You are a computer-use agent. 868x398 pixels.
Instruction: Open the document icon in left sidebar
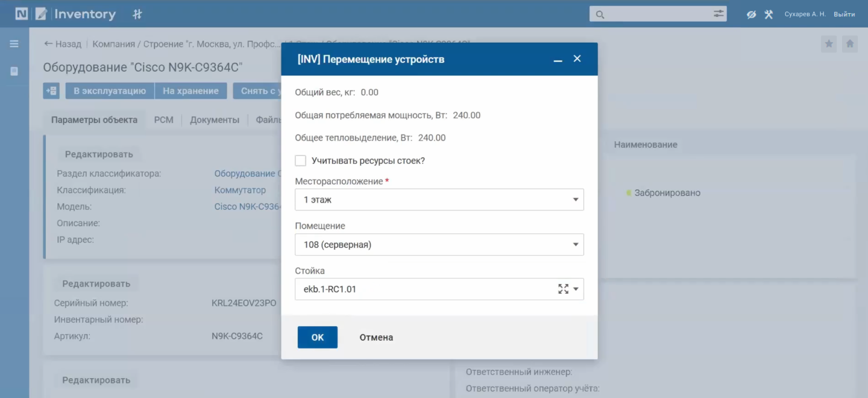tap(14, 71)
